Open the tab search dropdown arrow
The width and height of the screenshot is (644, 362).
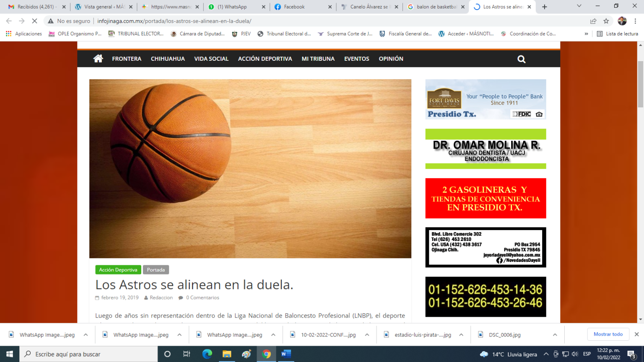pyautogui.click(x=579, y=6)
